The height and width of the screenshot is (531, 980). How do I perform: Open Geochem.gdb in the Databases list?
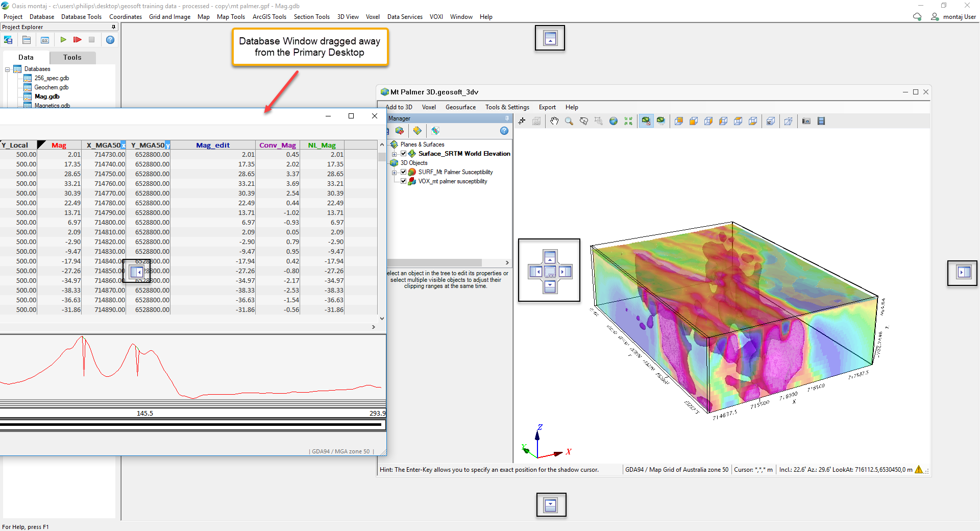click(x=51, y=87)
